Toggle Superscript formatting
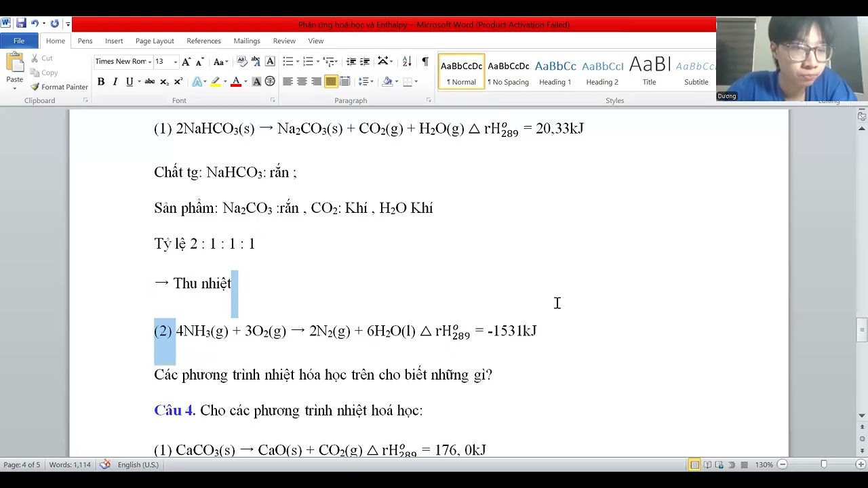Screen dimensions: 868x488 178,81
